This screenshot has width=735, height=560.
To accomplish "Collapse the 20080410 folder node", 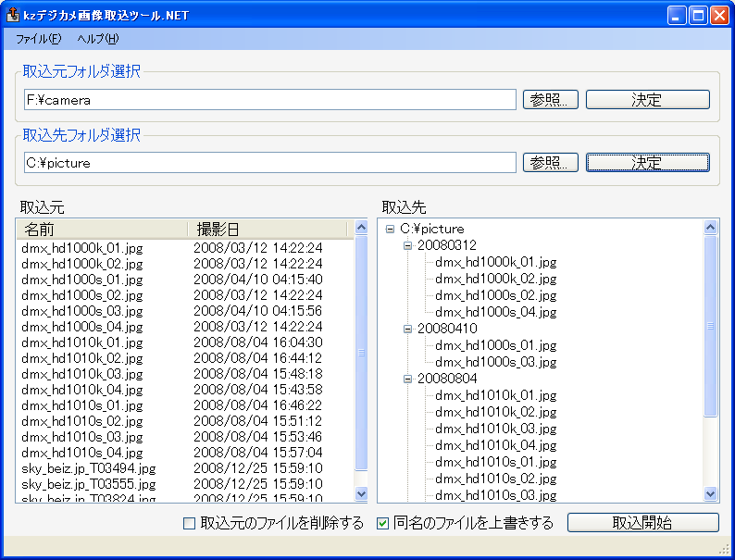I will click(x=407, y=329).
